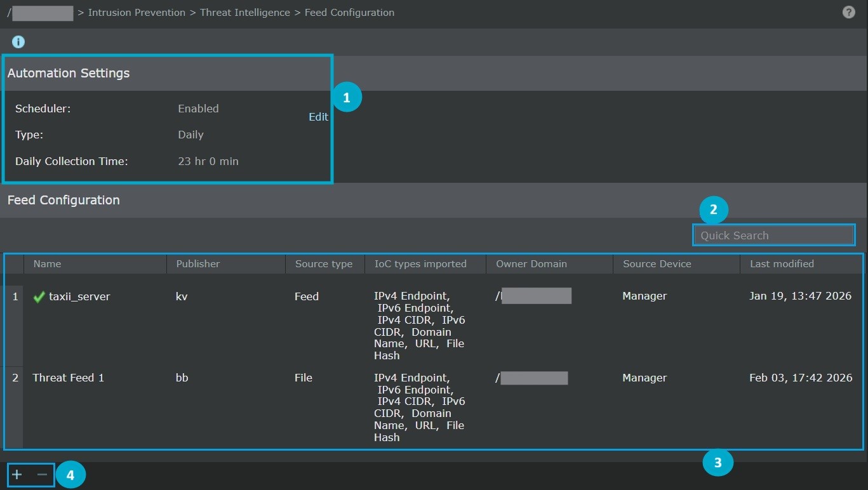Viewport: 868px width, 490px height.
Task: Click '23 hr 0 min' collection time
Action: click(208, 161)
